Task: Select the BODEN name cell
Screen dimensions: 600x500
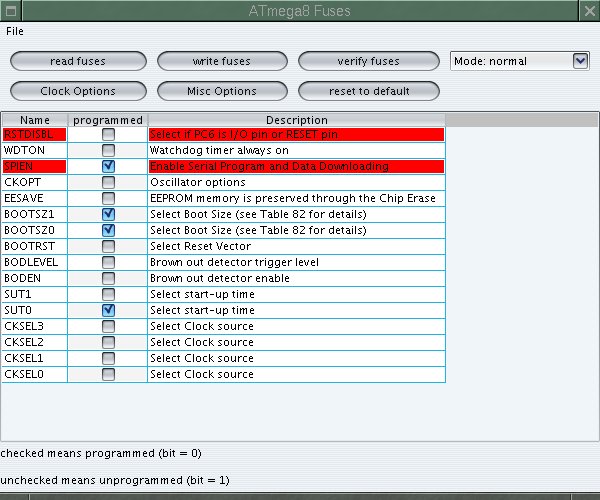Action: [x=35, y=278]
